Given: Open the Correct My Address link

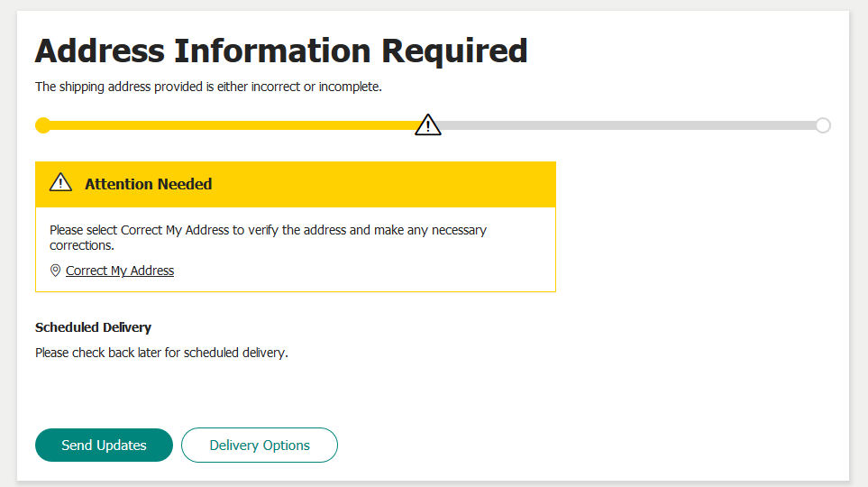Looking at the screenshot, I should 120,271.
